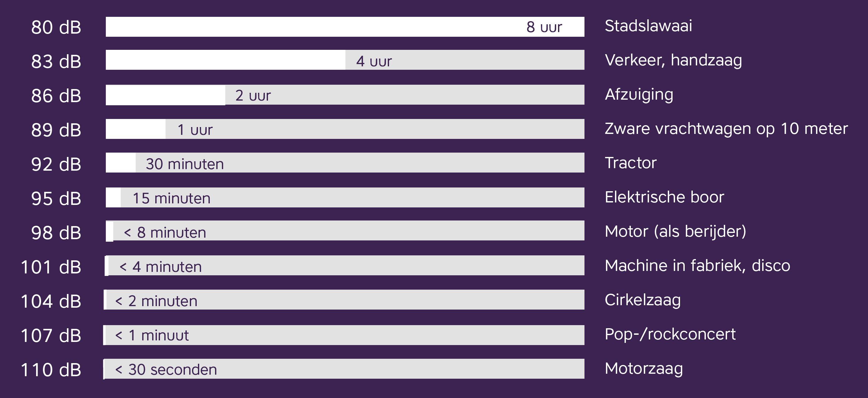Screen dimensions: 868x398
Task: Click the Tractor label
Action: [631, 163]
